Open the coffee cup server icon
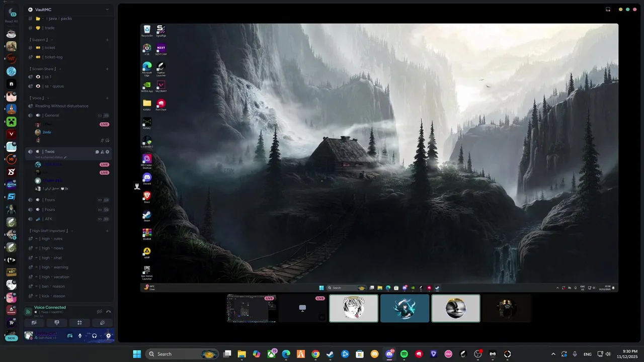The image size is (644, 362). [x=11, y=34]
